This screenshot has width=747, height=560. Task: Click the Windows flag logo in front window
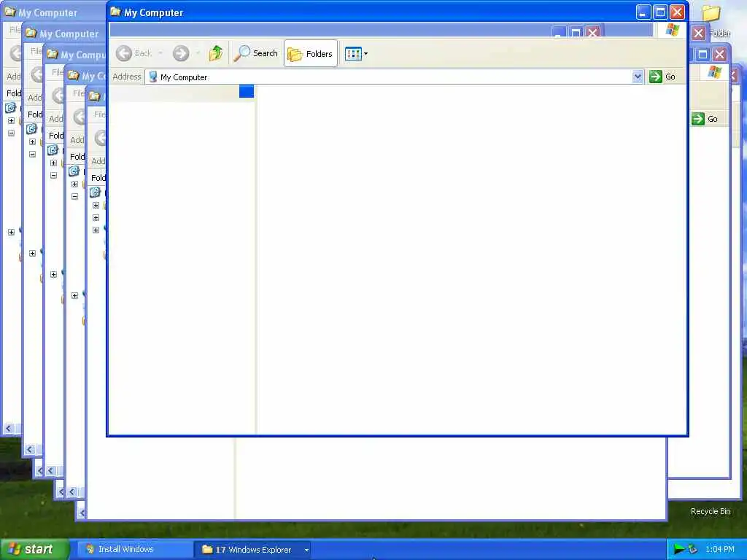point(672,30)
